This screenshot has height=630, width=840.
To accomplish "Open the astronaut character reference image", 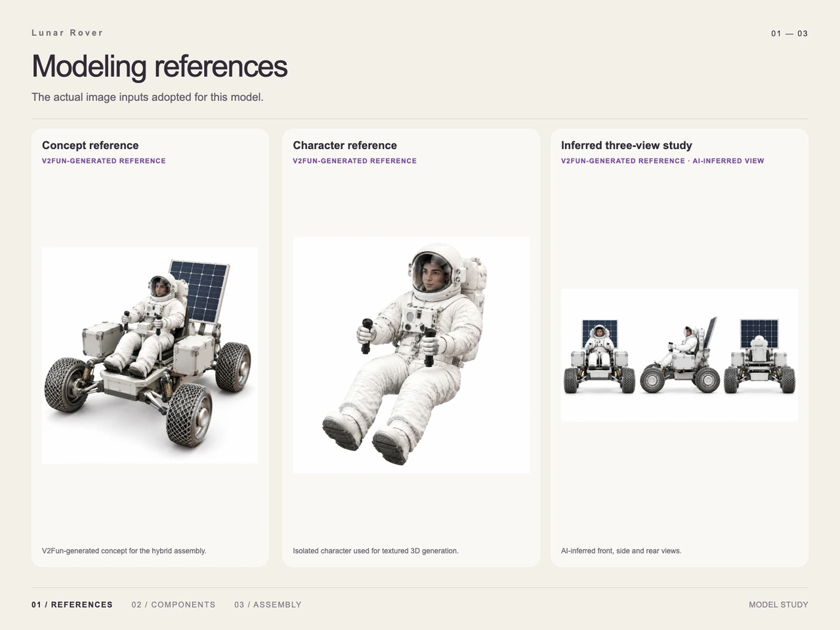I will tap(411, 355).
